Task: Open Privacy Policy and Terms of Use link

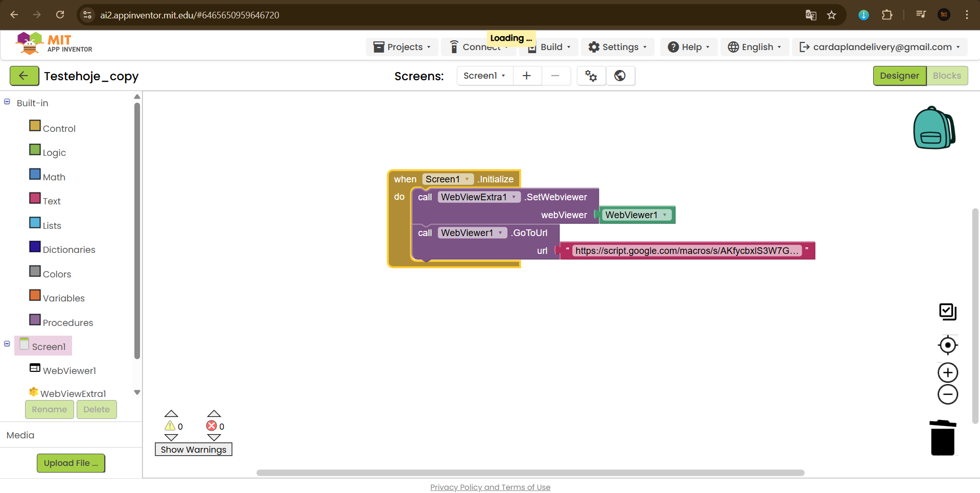Action: [490, 487]
